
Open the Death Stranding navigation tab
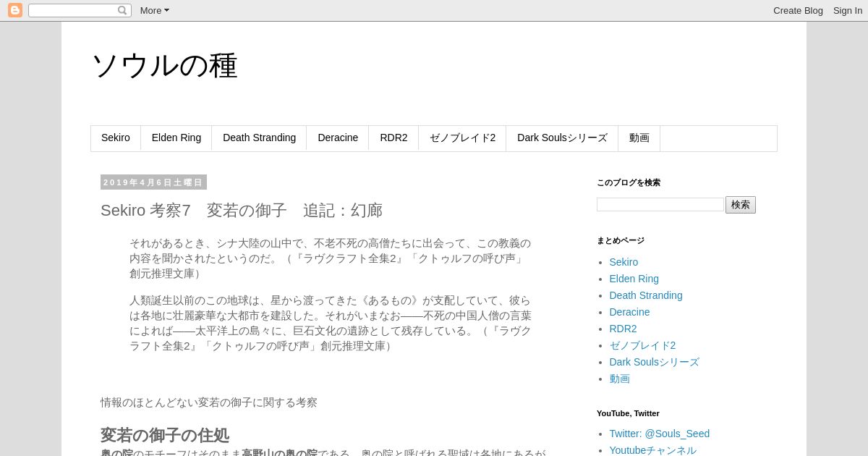(x=259, y=138)
